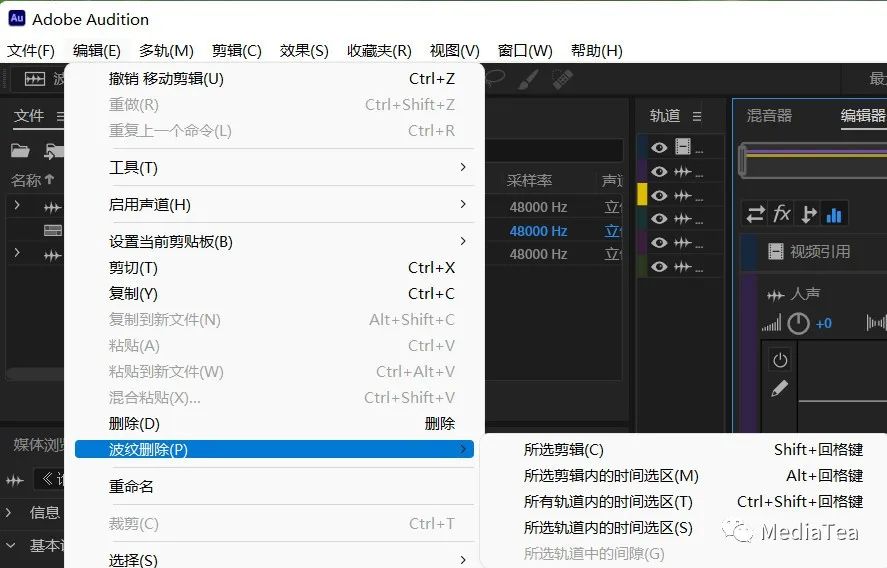Toggle the track effects power button
The height and width of the screenshot is (568, 887).
(x=780, y=360)
